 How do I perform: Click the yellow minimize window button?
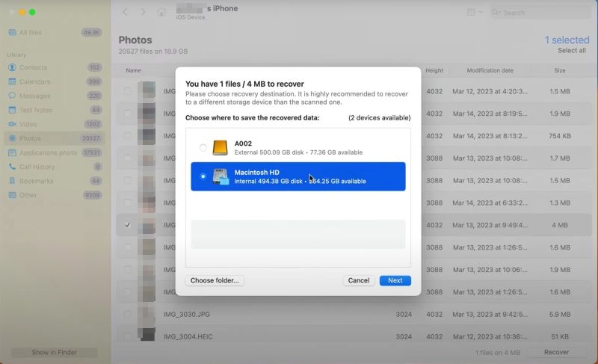click(x=22, y=12)
